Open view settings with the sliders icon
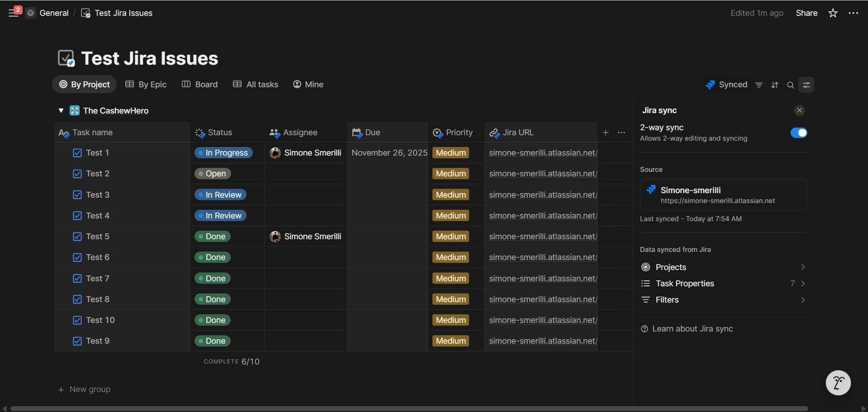Screen dimensions: 868x412 click(806, 85)
